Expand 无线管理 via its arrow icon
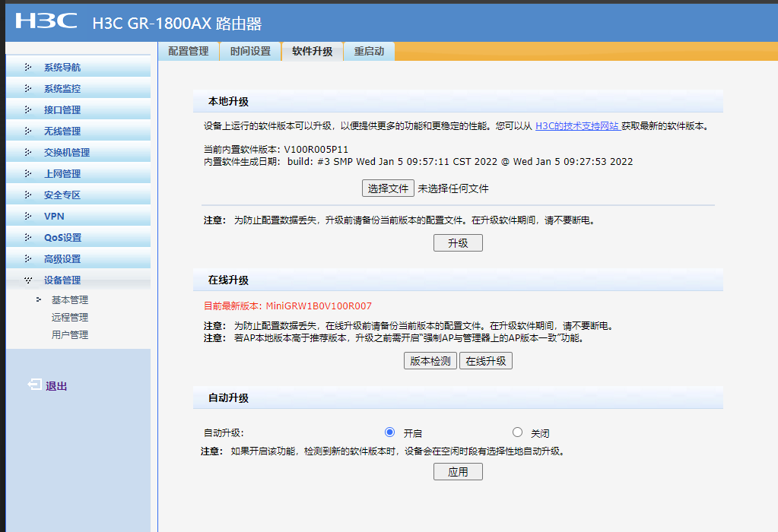This screenshot has height=532, width=778. click(x=28, y=131)
